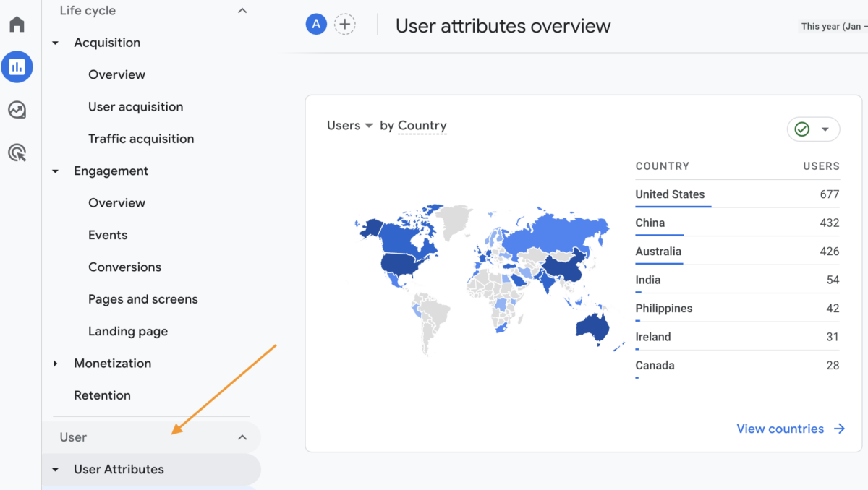Screen dimensions: 868x490
Task: Click the 432 users value
Action: tap(830, 223)
